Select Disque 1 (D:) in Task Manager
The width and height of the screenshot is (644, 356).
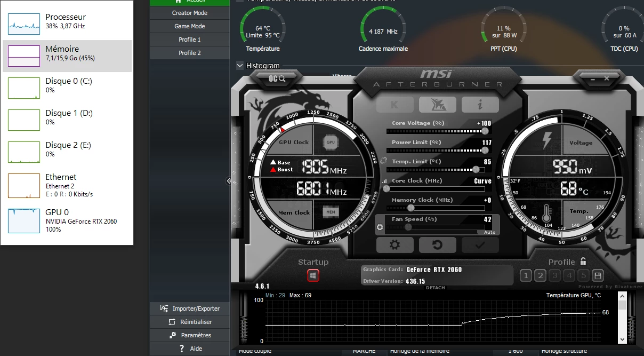(67, 120)
